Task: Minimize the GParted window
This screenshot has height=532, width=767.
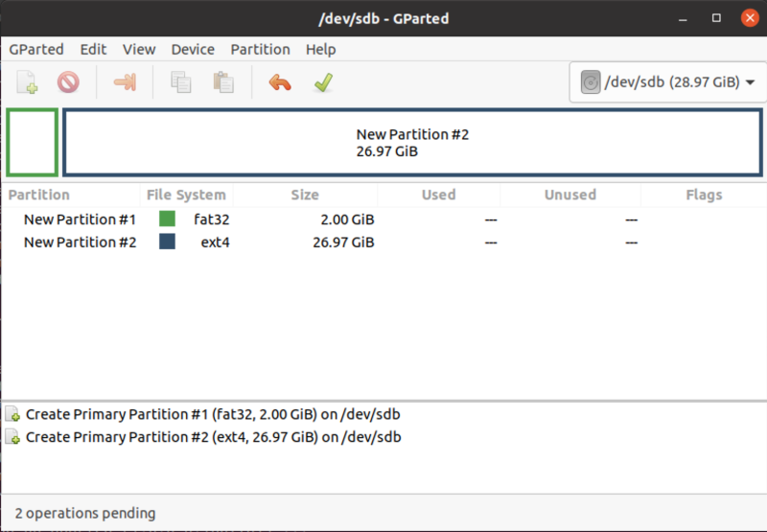Action: coord(683,18)
